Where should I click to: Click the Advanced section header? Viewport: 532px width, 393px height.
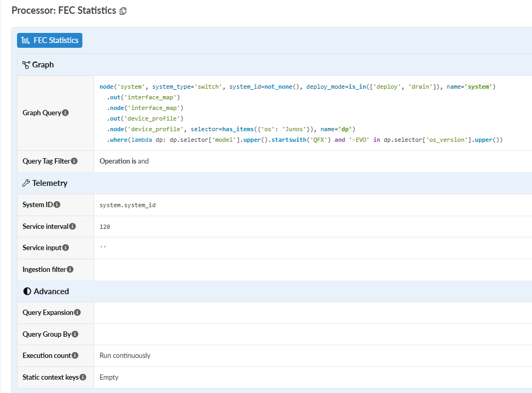point(274,291)
